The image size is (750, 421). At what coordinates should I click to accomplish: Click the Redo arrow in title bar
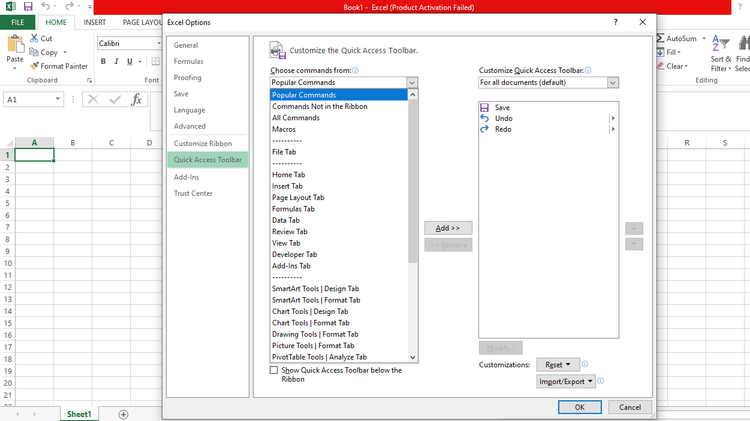[x=69, y=6]
